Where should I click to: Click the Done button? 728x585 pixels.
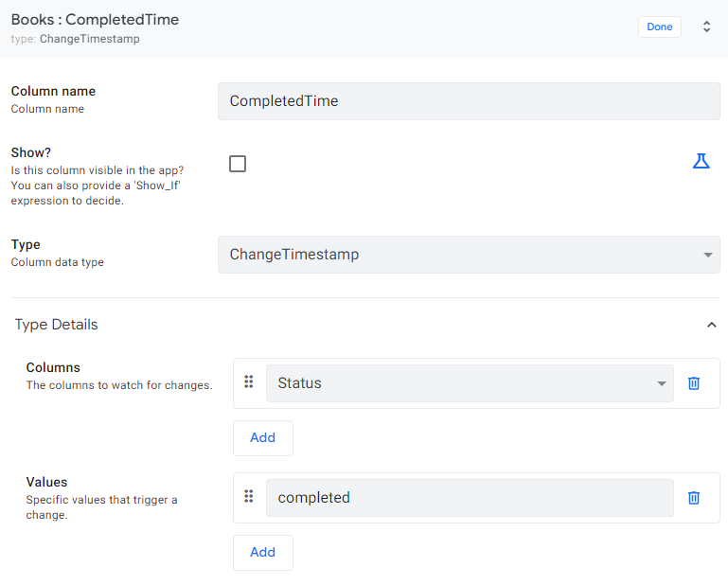[659, 27]
